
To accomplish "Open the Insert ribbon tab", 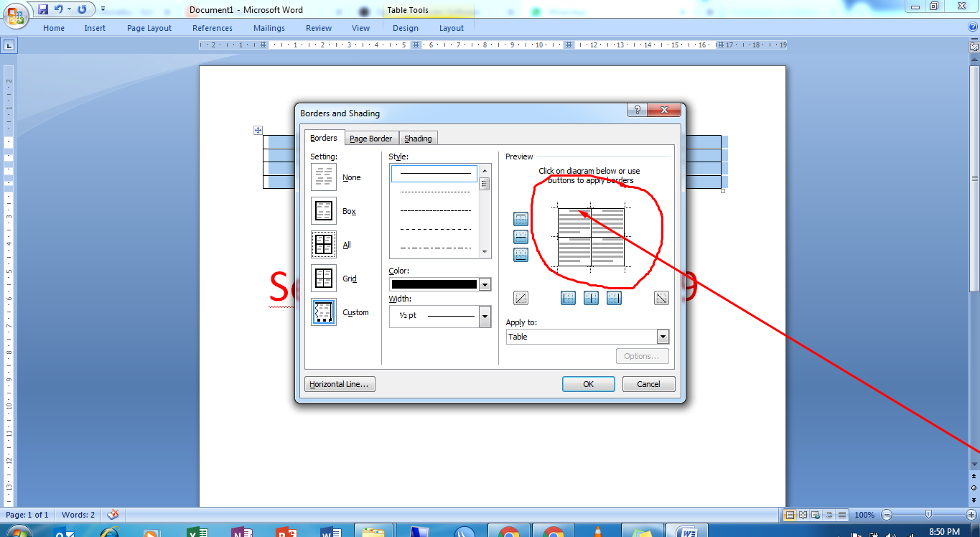I will 95,28.
